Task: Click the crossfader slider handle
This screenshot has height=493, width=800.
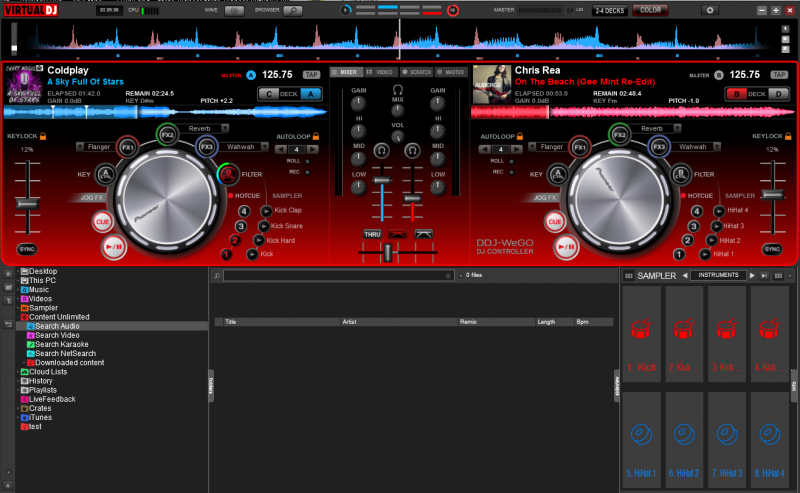Action: click(388, 253)
